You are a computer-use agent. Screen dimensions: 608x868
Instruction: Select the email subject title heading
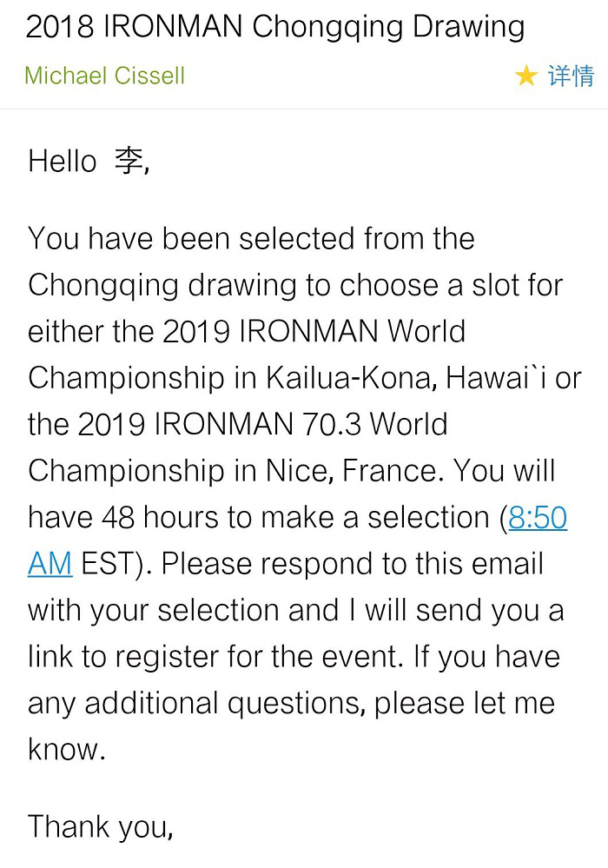tap(275, 28)
